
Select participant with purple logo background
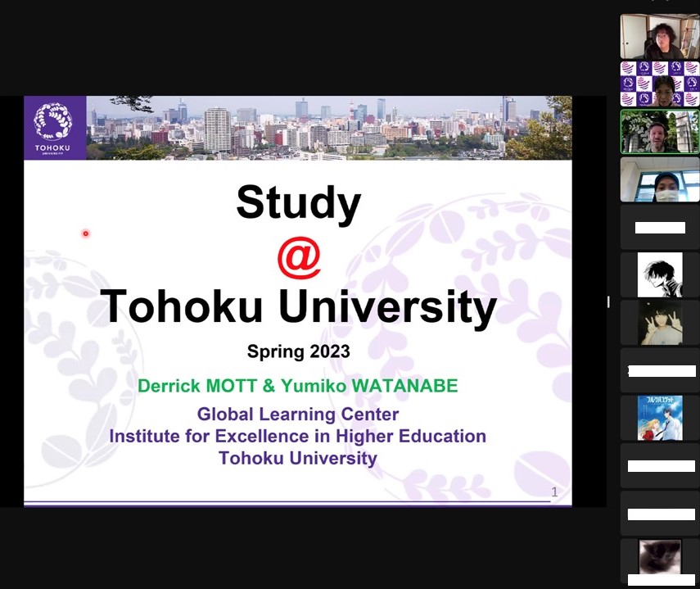click(660, 84)
